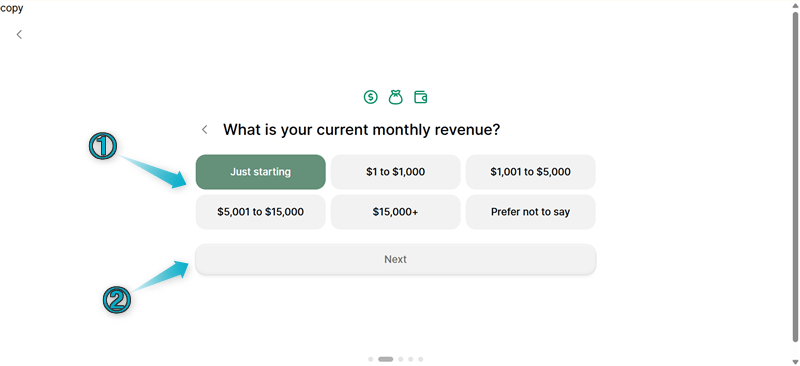Screen dimensions: 800x366
Task: Click the wallet icon
Action: coord(420,96)
